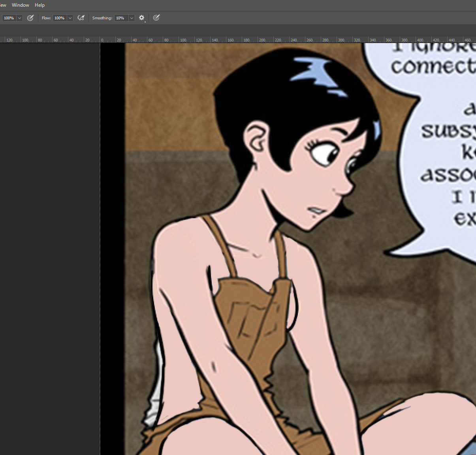This screenshot has width=476, height=455.
Task: Click the Flow 100% input field
Action: click(x=60, y=18)
